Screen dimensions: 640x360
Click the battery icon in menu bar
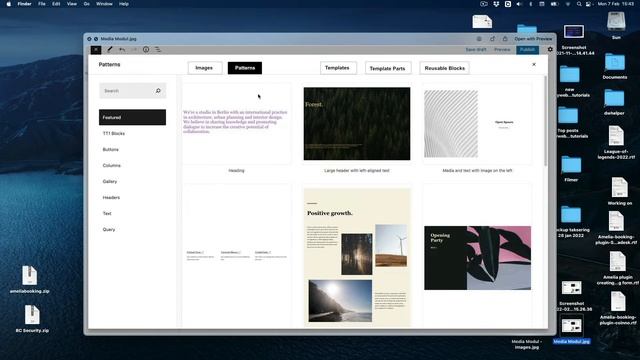tap(554, 4)
